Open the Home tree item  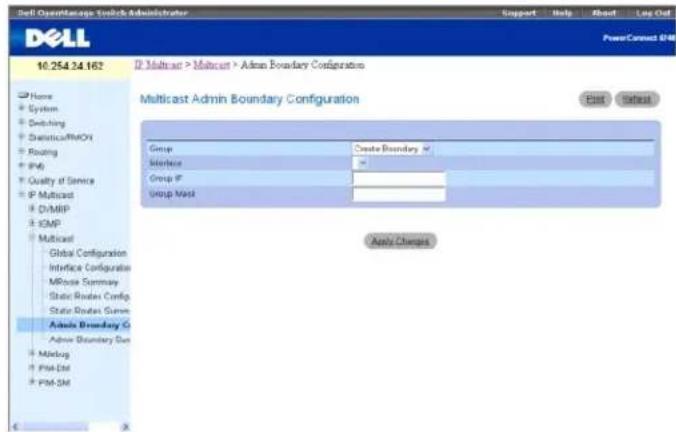click(x=41, y=96)
